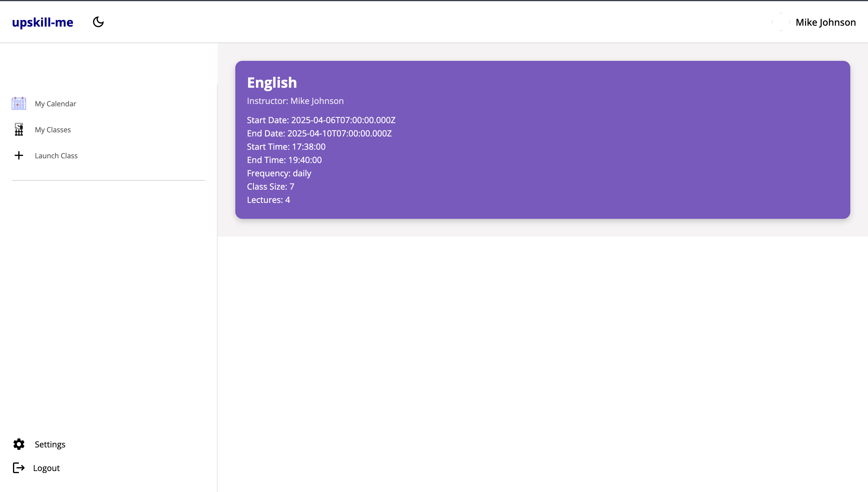Click the Settings gear icon
This screenshot has width=868, height=492.
point(19,444)
